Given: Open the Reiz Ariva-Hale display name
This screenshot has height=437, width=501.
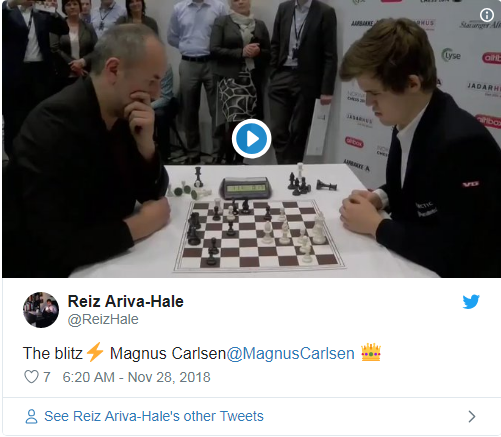Looking at the screenshot, I should [x=125, y=301].
